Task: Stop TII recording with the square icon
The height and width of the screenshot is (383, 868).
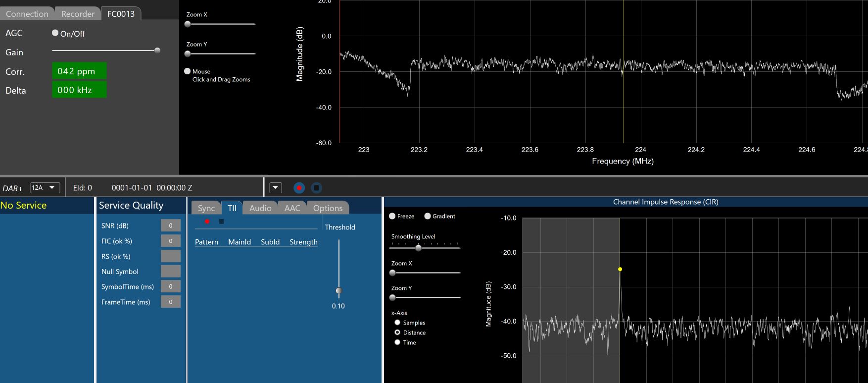Action: pyautogui.click(x=221, y=221)
